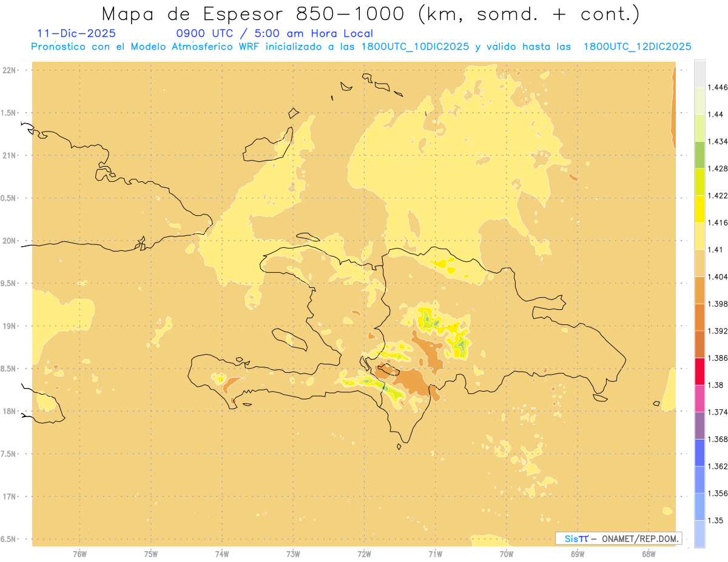Click the purple swatch between 1.368 and 1.374
728x562 pixels.
coord(699,426)
